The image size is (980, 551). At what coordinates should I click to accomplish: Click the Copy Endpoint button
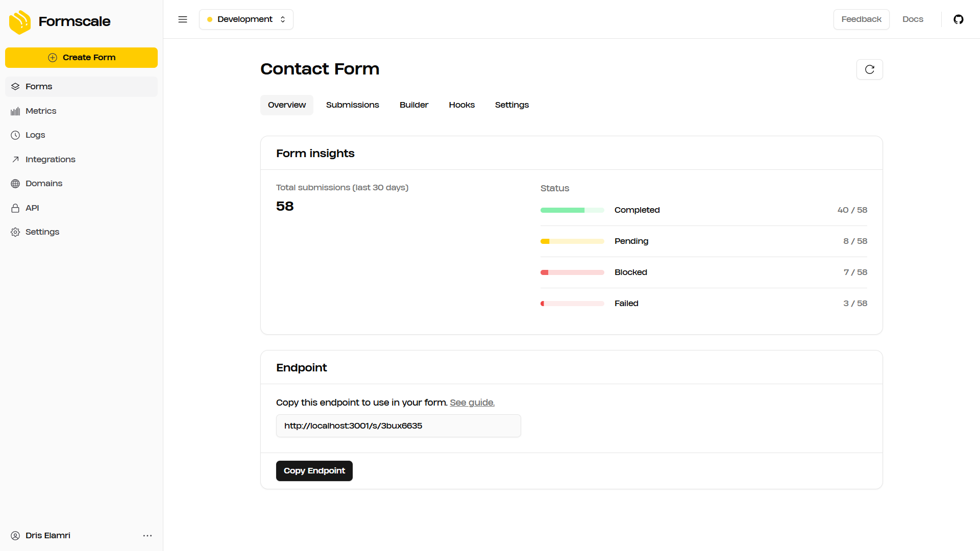pyautogui.click(x=314, y=470)
